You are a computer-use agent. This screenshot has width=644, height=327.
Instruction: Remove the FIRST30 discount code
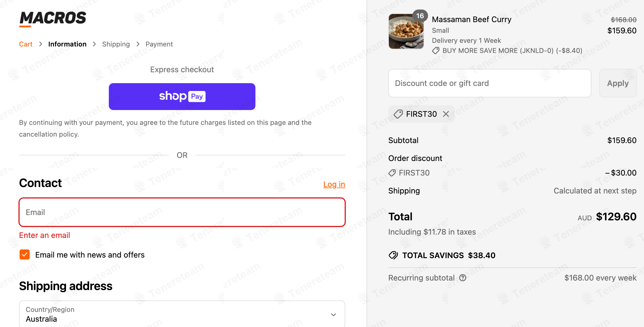point(446,114)
